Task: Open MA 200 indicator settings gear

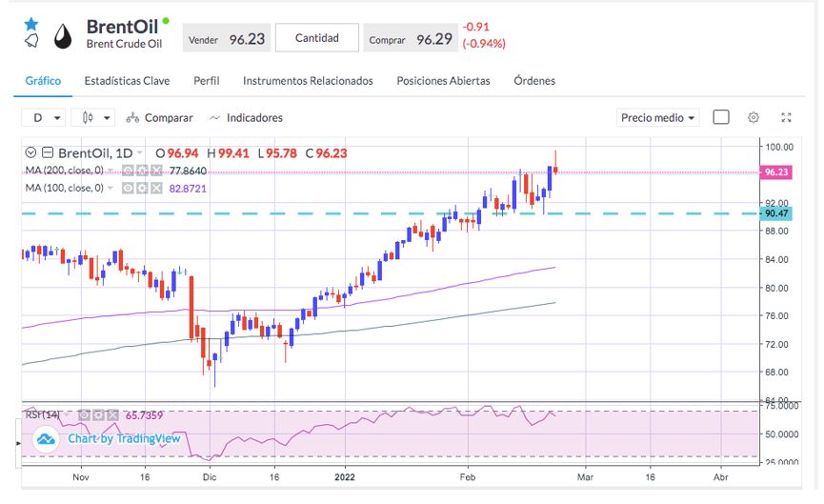Action: pos(142,171)
